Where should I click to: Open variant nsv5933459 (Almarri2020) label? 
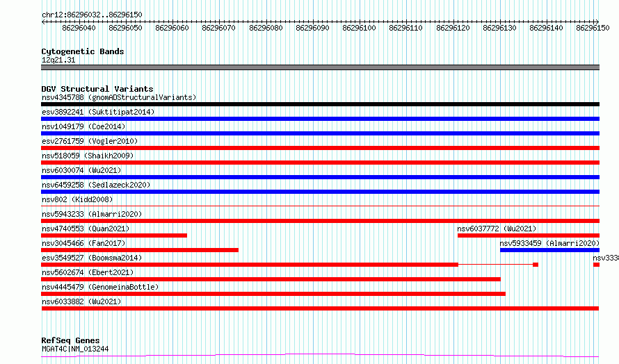point(549,243)
